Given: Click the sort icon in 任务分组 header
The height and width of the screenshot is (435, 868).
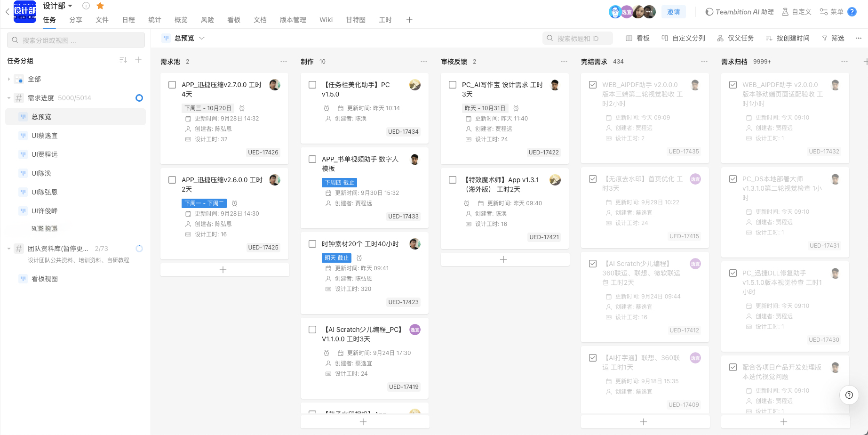Looking at the screenshot, I should [x=123, y=60].
